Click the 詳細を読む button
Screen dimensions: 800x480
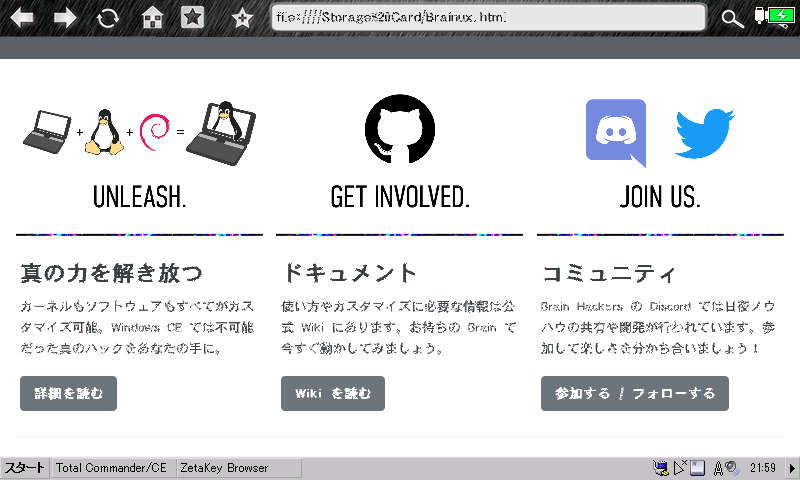pyautogui.click(x=68, y=393)
